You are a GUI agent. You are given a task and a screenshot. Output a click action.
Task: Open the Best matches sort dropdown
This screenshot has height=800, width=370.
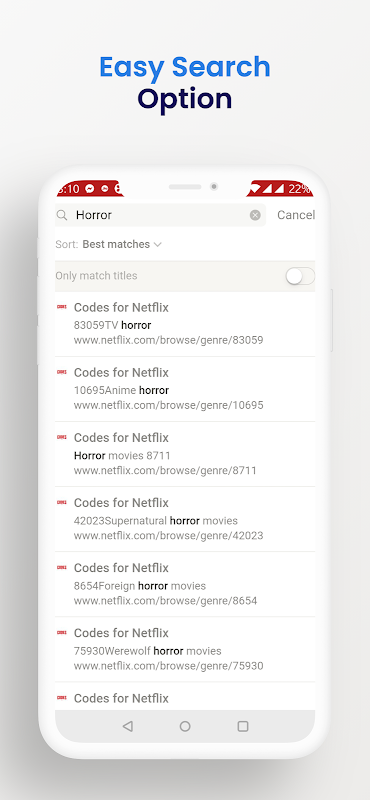click(122, 244)
